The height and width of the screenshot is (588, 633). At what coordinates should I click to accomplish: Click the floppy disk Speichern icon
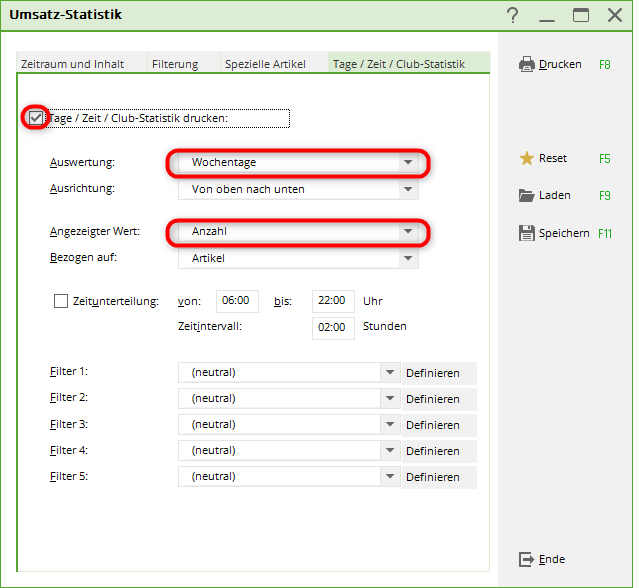pyautogui.click(x=527, y=233)
